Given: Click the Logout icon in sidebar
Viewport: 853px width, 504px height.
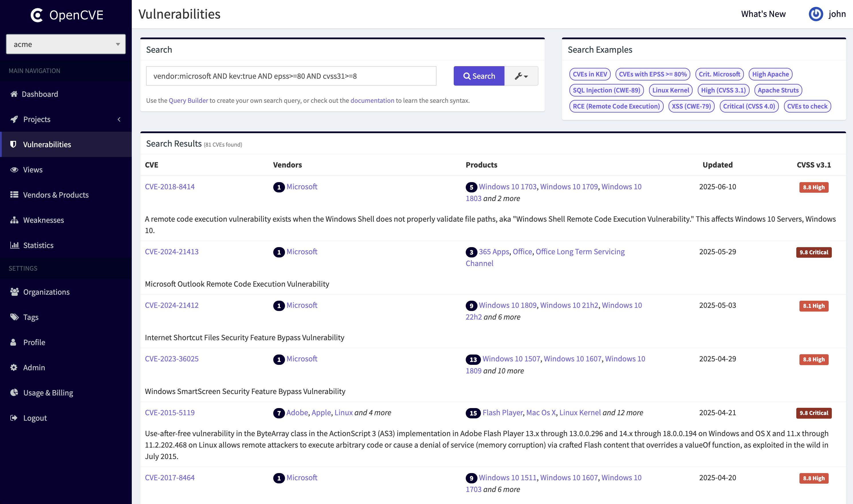Looking at the screenshot, I should pos(14,418).
